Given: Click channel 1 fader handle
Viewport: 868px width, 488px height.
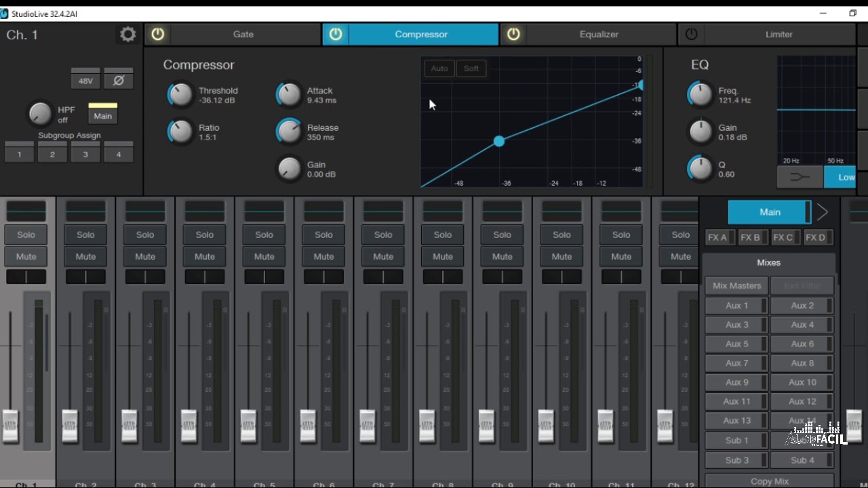Looking at the screenshot, I should pyautogui.click(x=11, y=426).
